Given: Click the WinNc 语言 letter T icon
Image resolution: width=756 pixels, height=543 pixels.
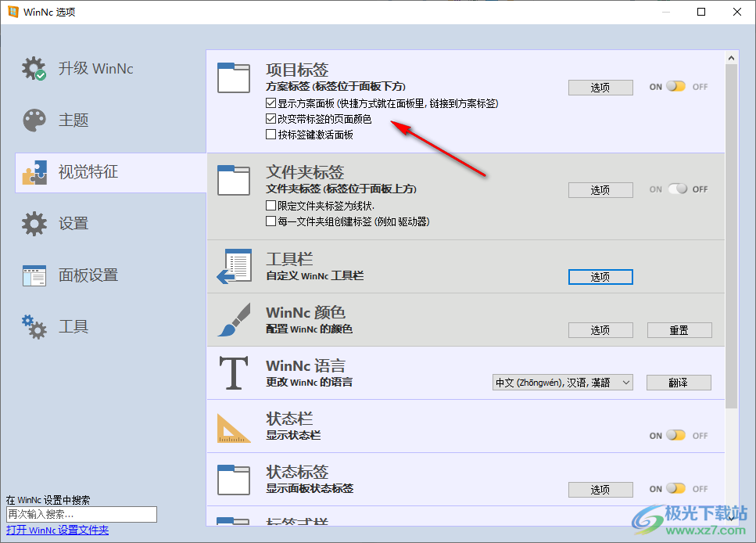Looking at the screenshot, I should coord(234,372).
